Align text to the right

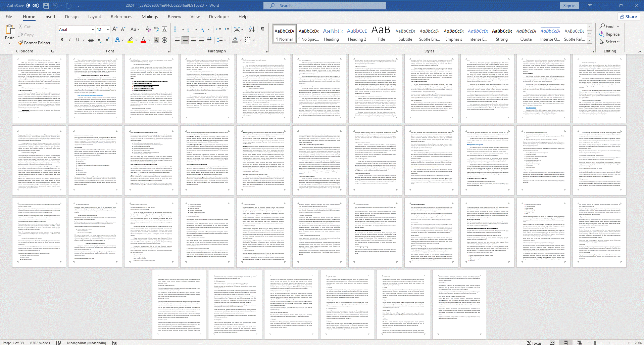click(193, 40)
